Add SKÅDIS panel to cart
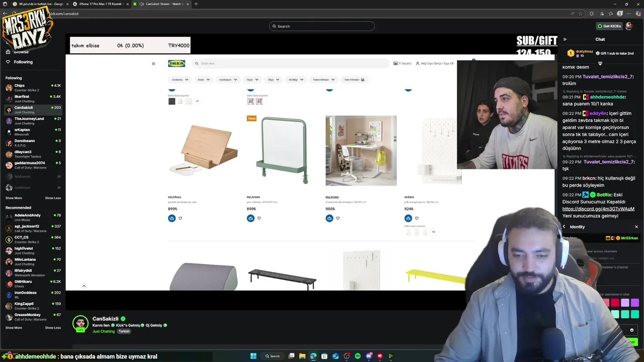 click(408, 218)
